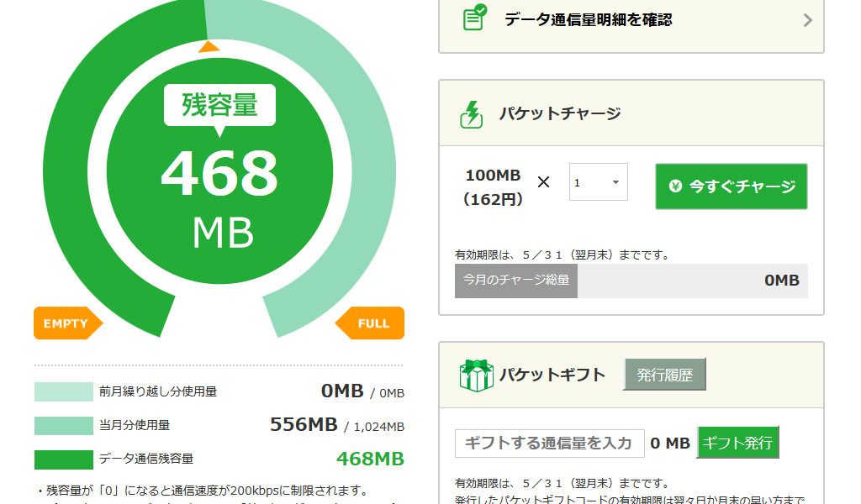
Task: Click the 当月分使用量 label
Action: [x=135, y=426]
